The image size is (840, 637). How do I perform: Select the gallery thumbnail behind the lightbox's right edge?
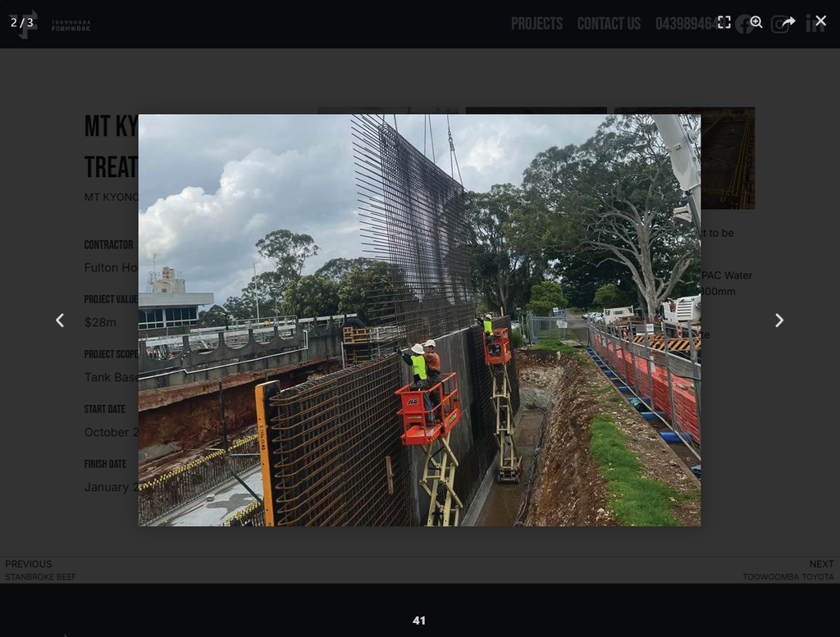tap(728, 158)
